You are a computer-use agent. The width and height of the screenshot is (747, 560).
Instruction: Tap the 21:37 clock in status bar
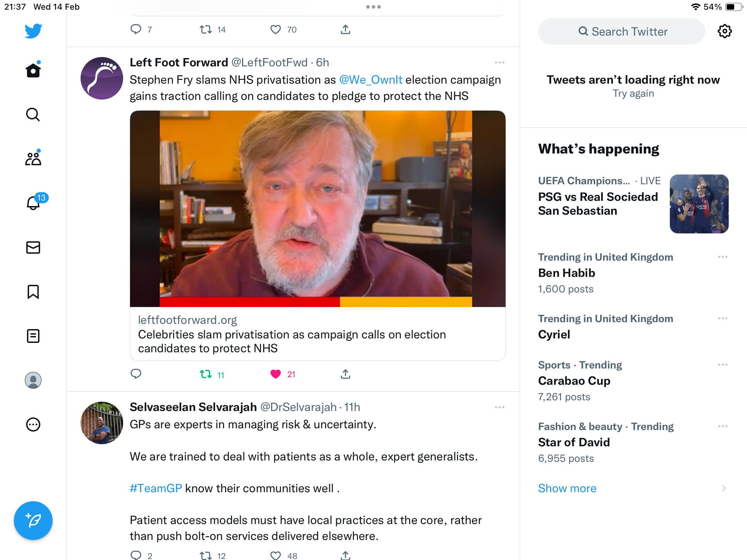[x=15, y=7]
